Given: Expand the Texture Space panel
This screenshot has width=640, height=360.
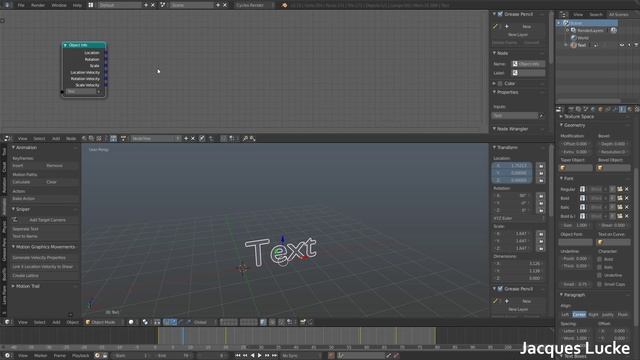Looking at the screenshot, I should tap(561, 116).
